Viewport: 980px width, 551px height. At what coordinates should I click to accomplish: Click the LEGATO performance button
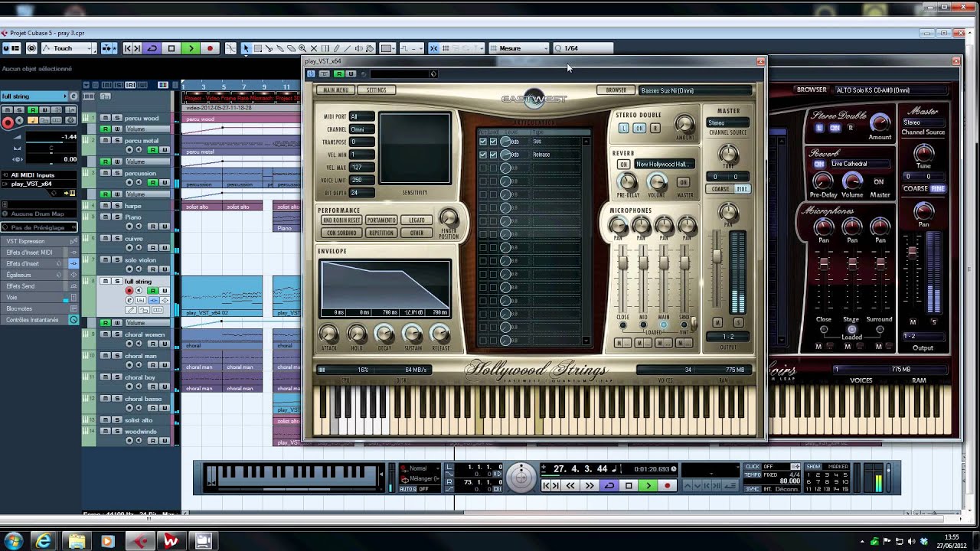[x=416, y=220]
